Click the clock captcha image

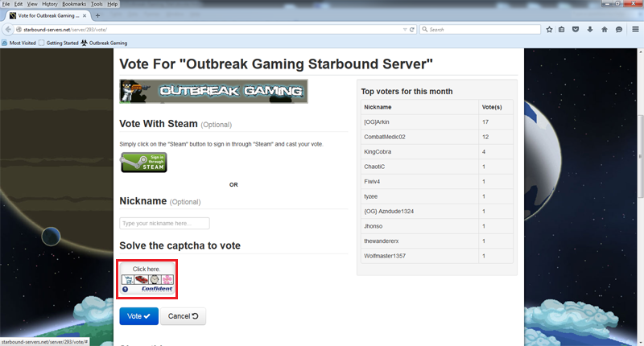[155, 279]
